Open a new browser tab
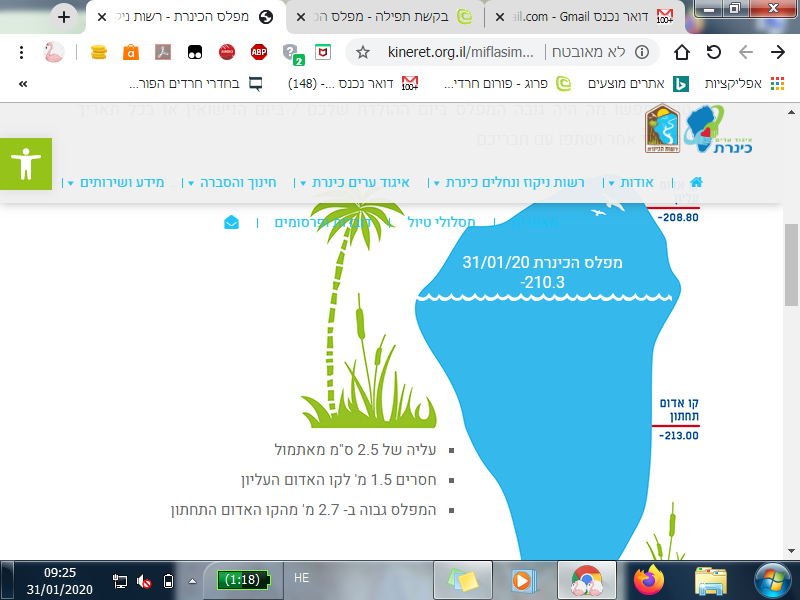Screen dimensions: 800x600 64,17
